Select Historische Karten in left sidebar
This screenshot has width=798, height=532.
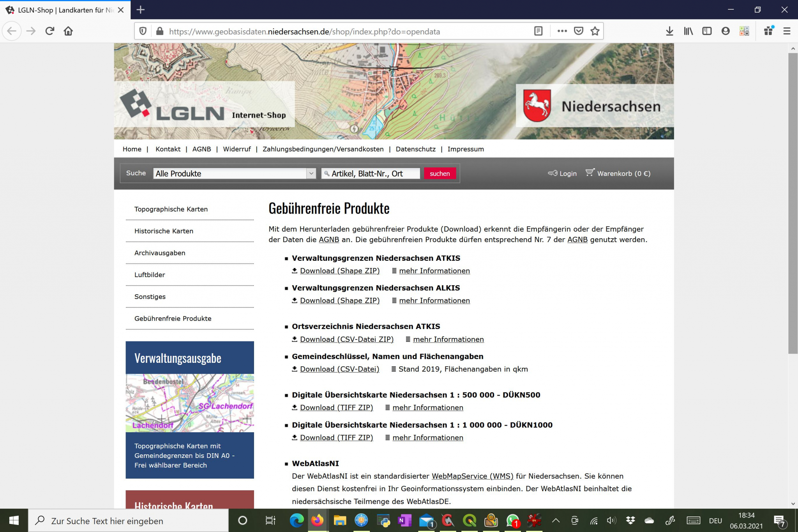click(x=164, y=231)
